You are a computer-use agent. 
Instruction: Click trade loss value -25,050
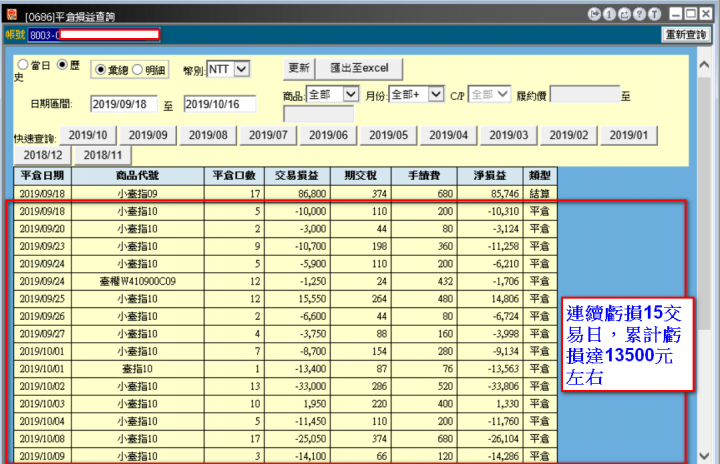(310, 439)
